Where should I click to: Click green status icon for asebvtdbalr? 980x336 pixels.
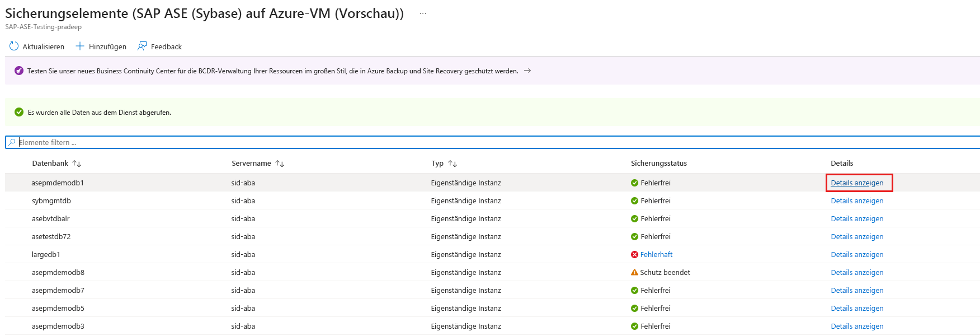[634, 218]
